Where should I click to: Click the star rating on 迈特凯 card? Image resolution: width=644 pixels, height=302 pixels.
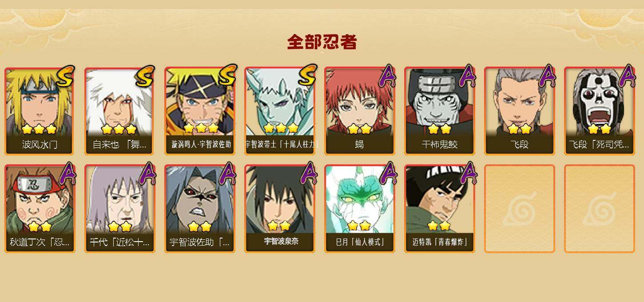tap(439, 226)
